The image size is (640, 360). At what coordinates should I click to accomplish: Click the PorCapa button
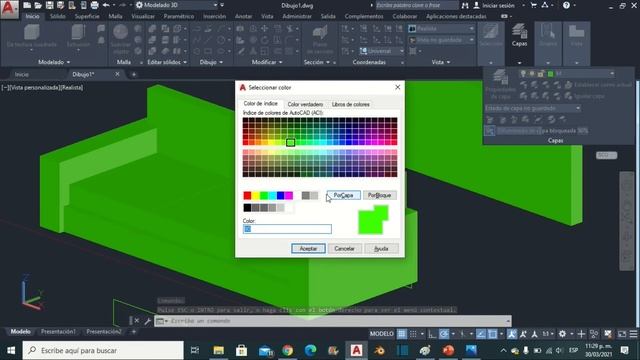tap(343, 195)
